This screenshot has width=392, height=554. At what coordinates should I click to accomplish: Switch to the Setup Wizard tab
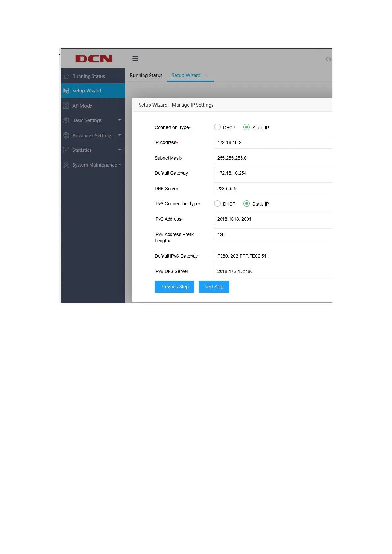tap(186, 75)
